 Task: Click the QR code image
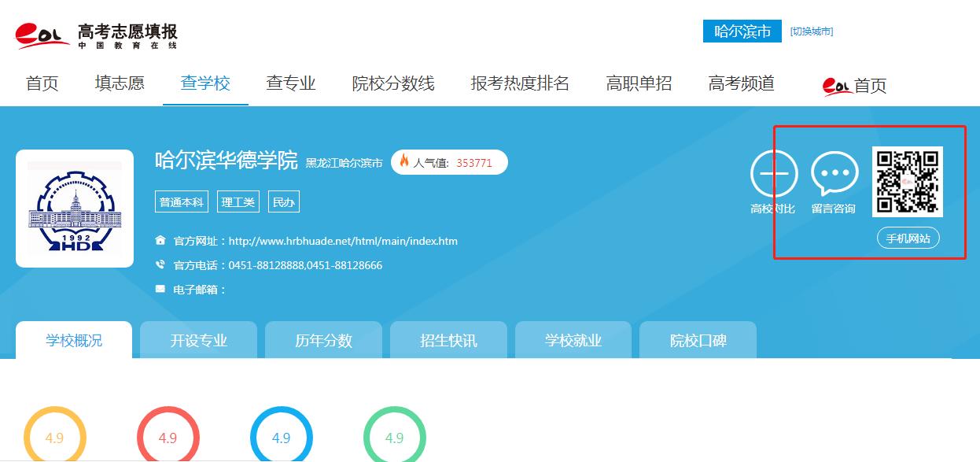(x=908, y=182)
